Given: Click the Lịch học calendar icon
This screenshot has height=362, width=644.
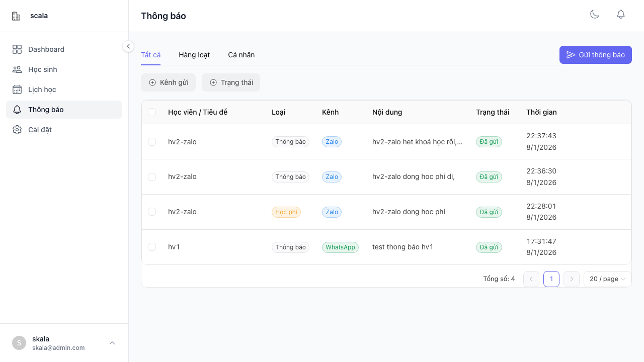Looking at the screenshot, I should pyautogui.click(x=17, y=89).
